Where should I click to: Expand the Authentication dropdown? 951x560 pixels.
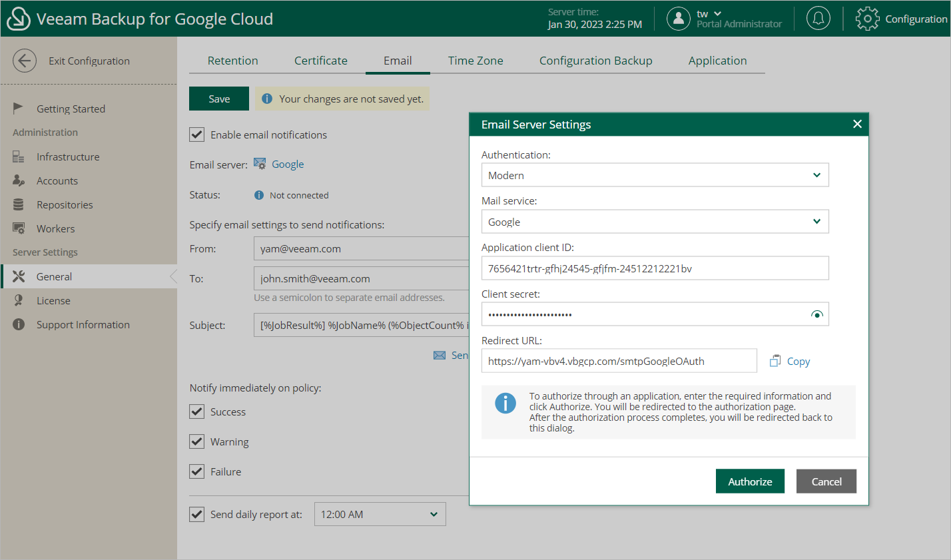point(655,175)
